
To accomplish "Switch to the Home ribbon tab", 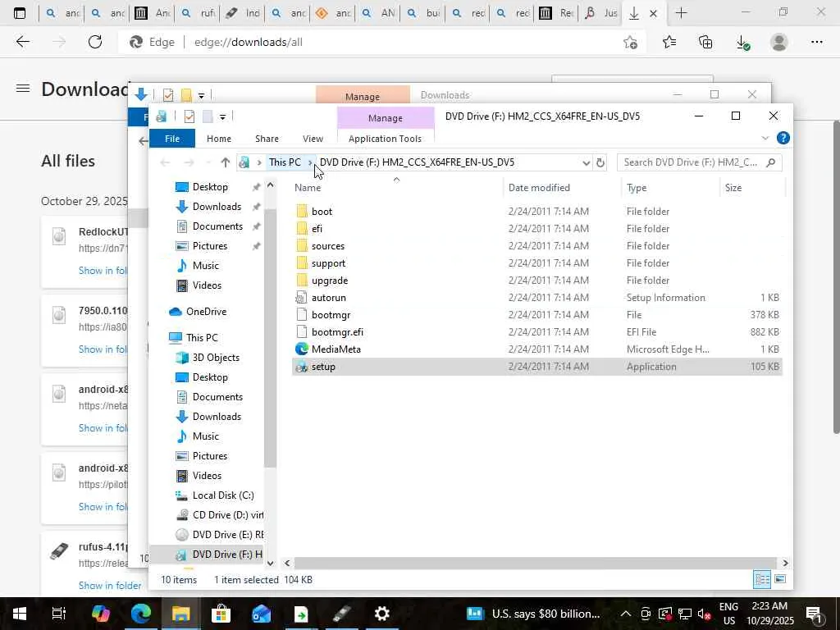I will click(x=218, y=138).
